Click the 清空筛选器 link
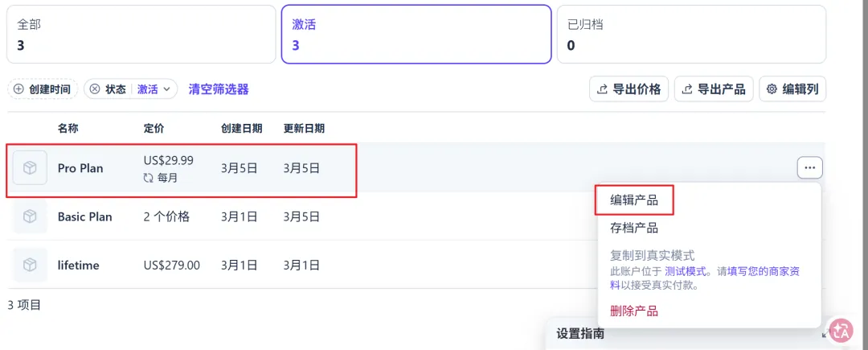 coord(219,89)
